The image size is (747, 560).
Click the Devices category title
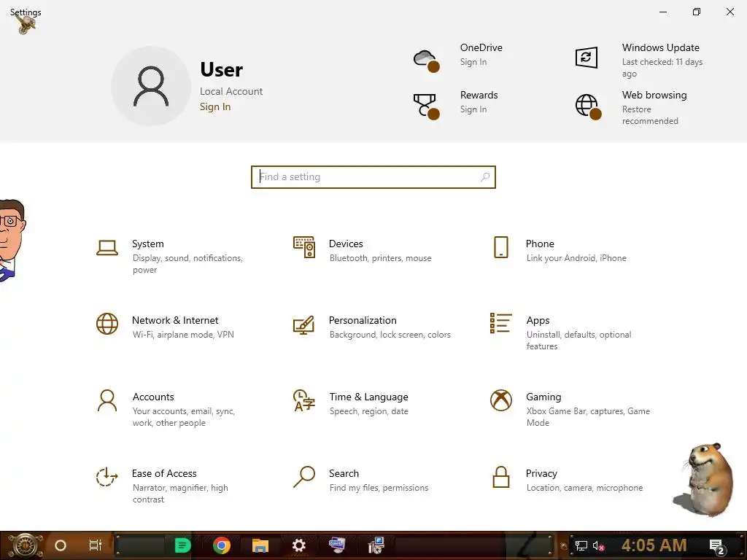[346, 244]
